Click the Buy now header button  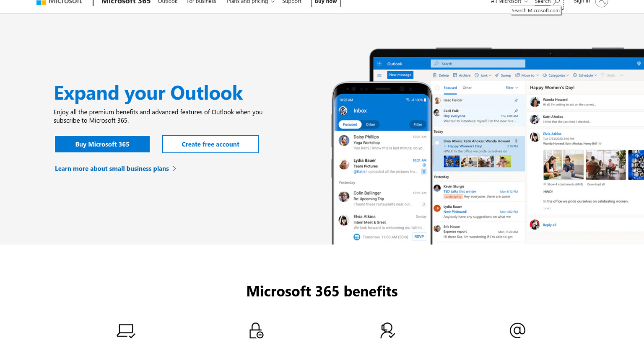point(326,3)
